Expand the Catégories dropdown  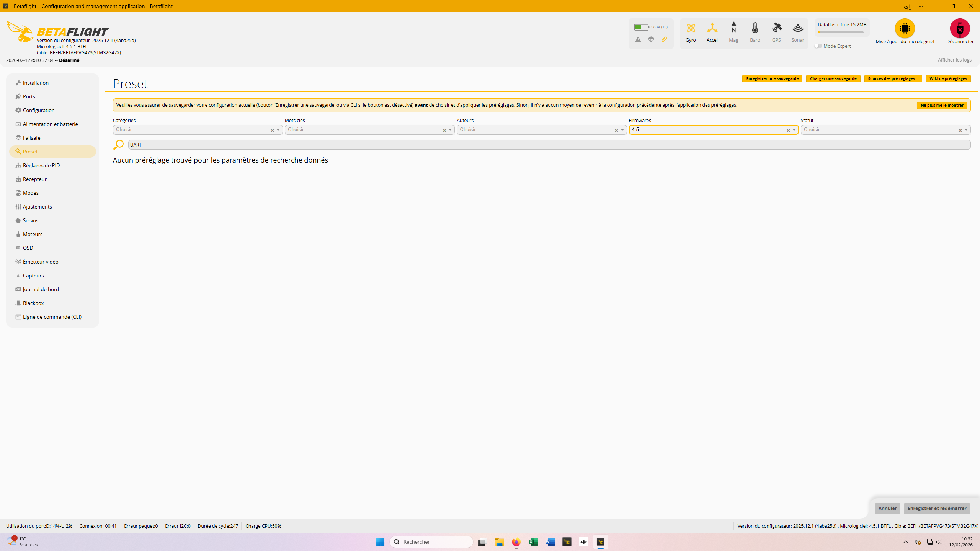coord(278,130)
